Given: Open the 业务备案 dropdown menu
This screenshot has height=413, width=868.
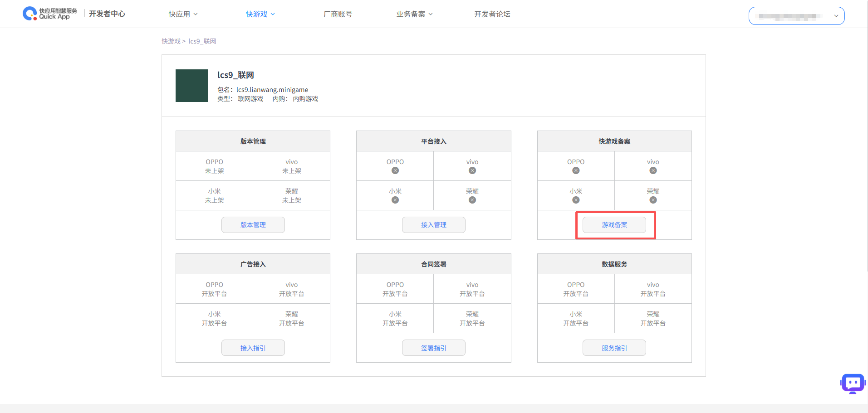Looking at the screenshot, I should pos(414,14).
